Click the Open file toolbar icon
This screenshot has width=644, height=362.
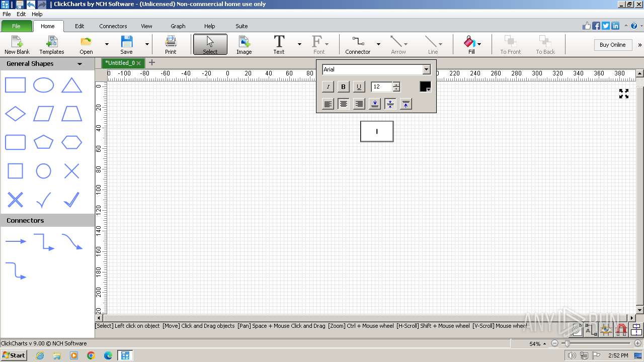pos(86,45)
